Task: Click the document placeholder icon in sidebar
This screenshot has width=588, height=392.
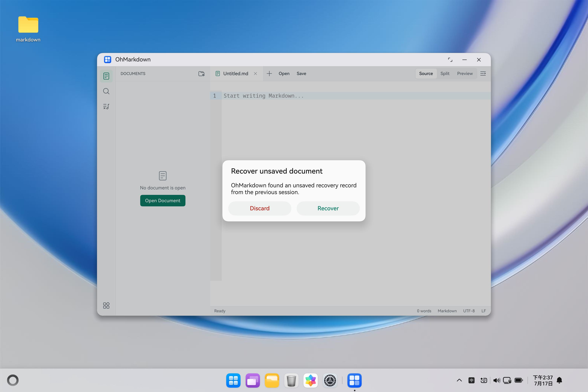Action: coord(163,176)
